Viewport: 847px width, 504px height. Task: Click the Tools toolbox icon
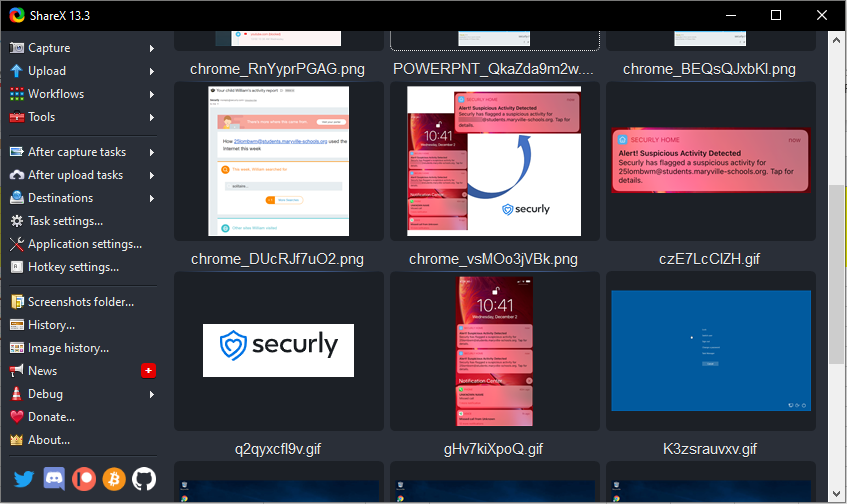click(x=17, y=117)
